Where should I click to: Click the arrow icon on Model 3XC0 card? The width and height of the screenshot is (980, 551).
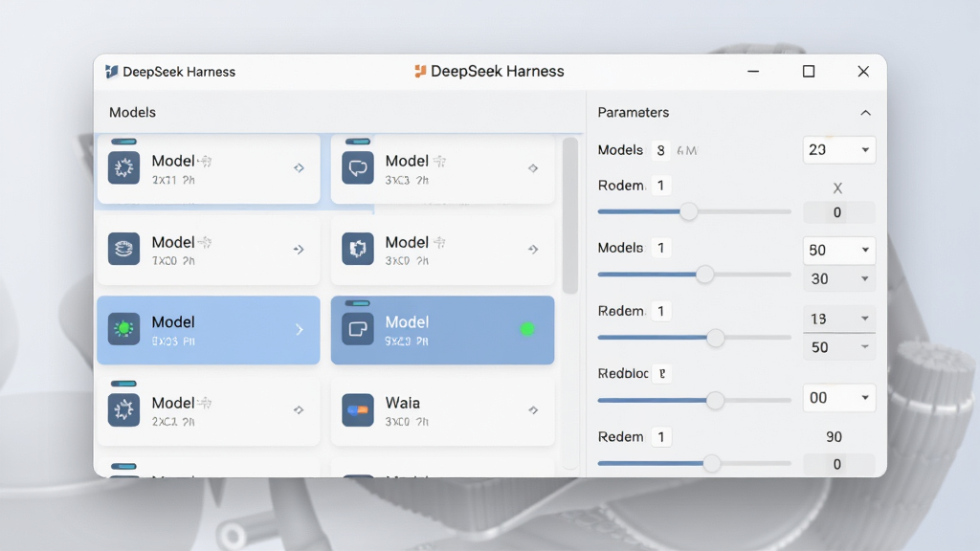click(x=533, y=250)
